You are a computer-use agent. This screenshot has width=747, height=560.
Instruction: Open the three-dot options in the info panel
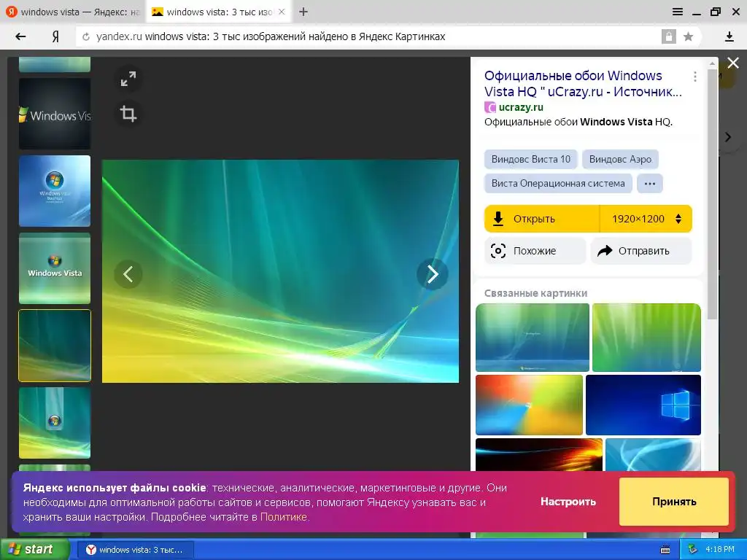695,76
